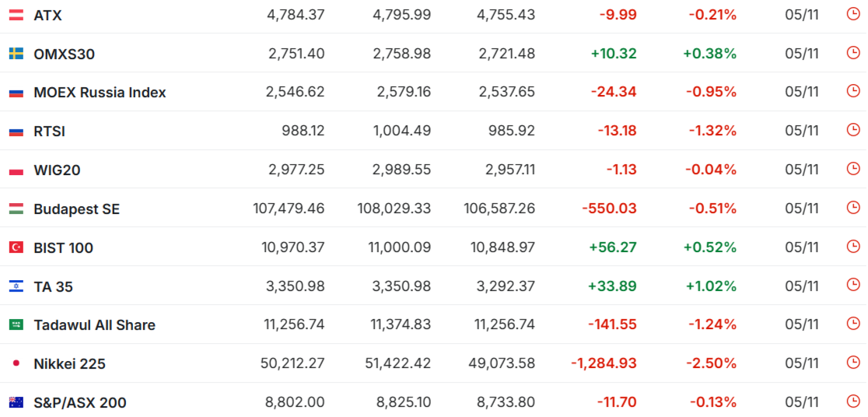
Task: Click the Swedish flag beside OMXS30
Action: [x=16, y=54]
